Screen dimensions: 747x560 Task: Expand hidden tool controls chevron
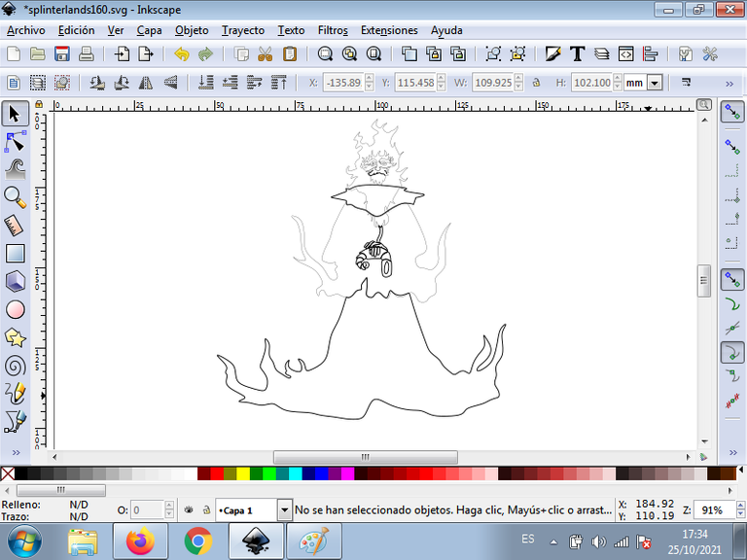729,84
